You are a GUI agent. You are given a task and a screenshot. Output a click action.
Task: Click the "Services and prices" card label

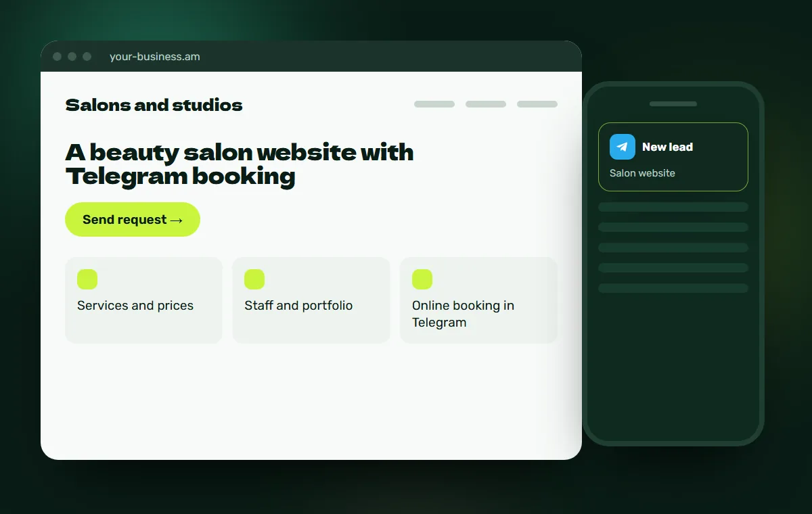point(135,306)
